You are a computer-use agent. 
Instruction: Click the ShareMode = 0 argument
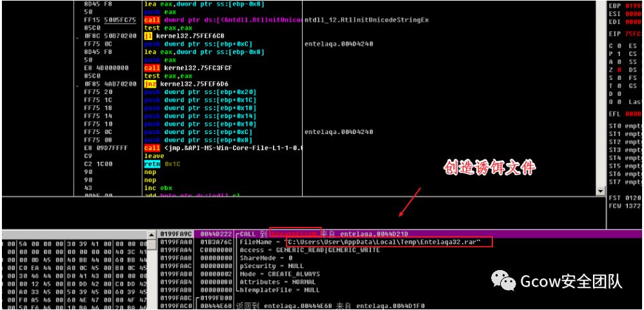coord(266,258)
